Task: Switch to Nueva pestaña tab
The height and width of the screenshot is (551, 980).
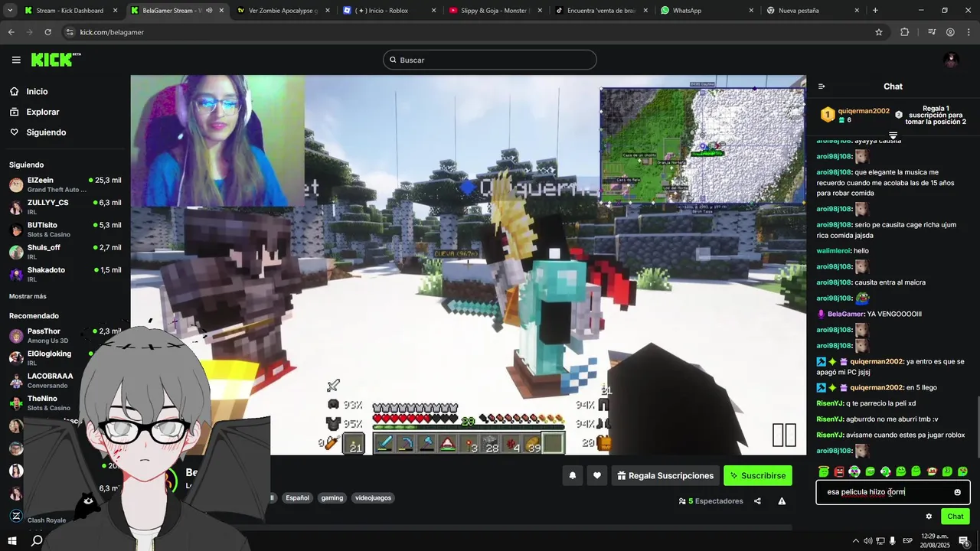Action: point(812,11)
